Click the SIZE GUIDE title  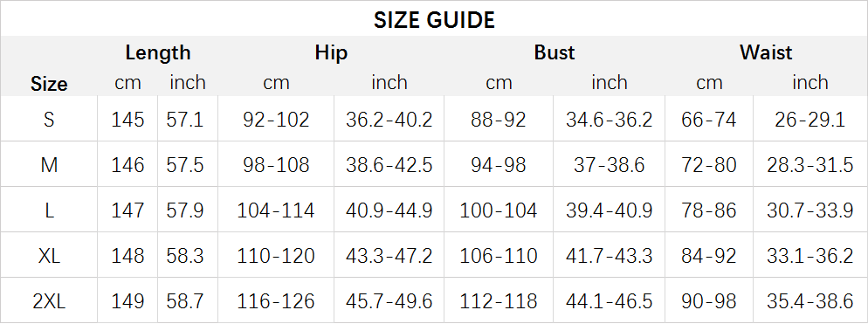[434, 20]
